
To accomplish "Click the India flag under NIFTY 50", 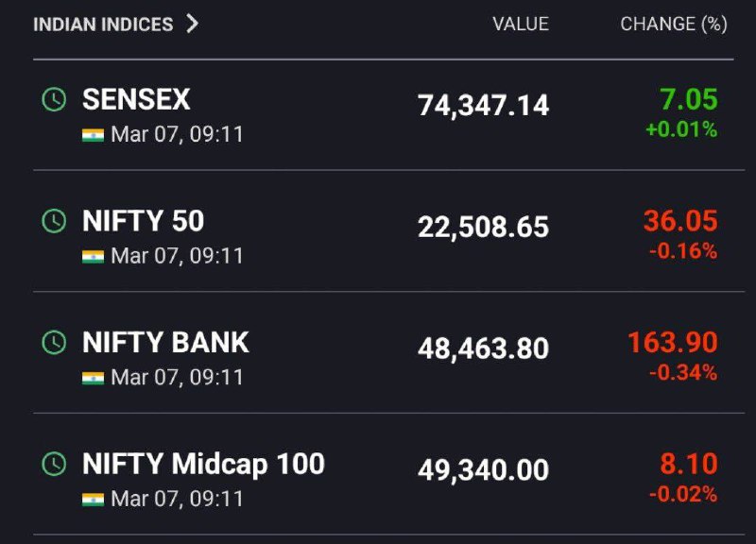I will 93,256.
